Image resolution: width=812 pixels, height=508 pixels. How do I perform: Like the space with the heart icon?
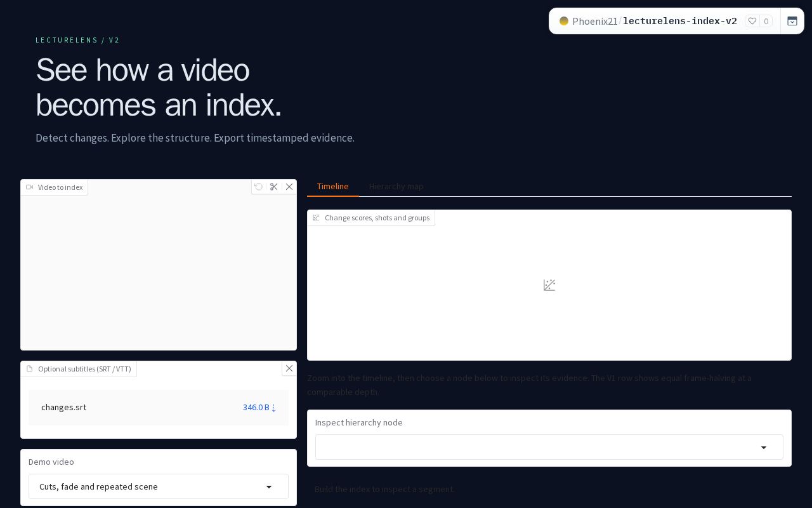(x=752, y=21)
